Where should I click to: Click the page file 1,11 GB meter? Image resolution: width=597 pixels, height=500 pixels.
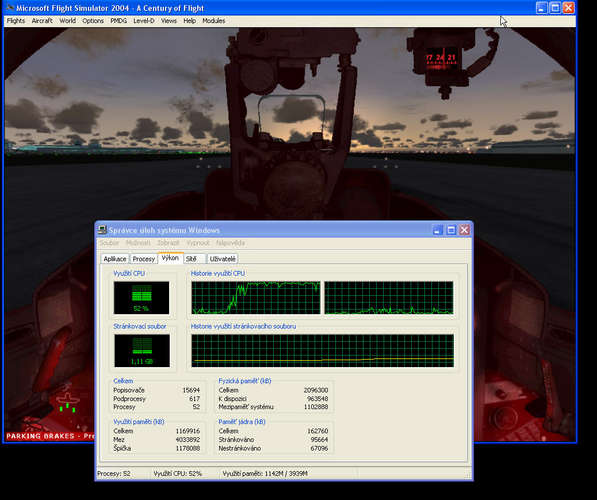(142, 351)
